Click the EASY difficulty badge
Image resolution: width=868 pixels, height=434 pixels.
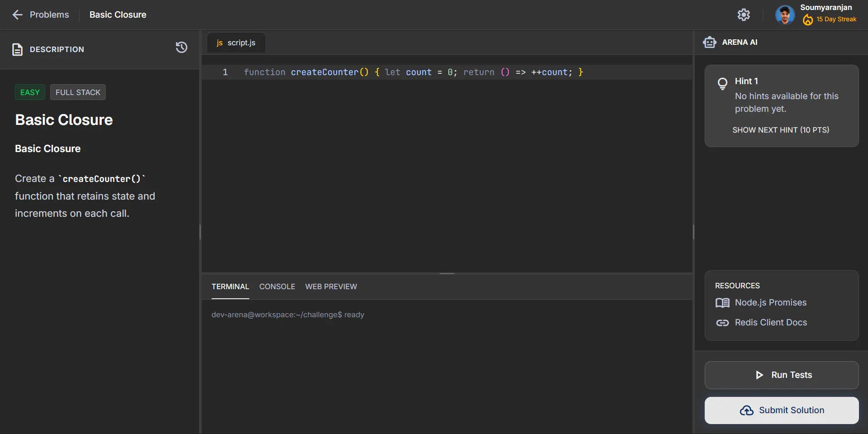pos(30,92)
